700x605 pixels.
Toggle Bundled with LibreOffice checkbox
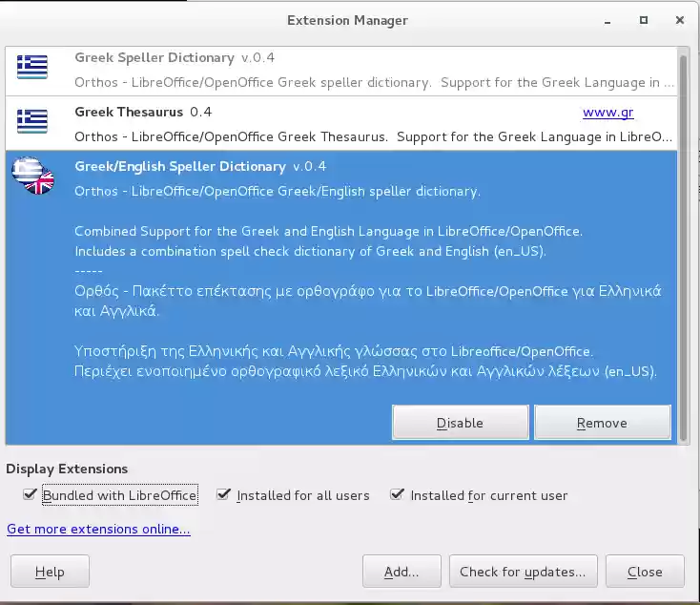(32, 495)
